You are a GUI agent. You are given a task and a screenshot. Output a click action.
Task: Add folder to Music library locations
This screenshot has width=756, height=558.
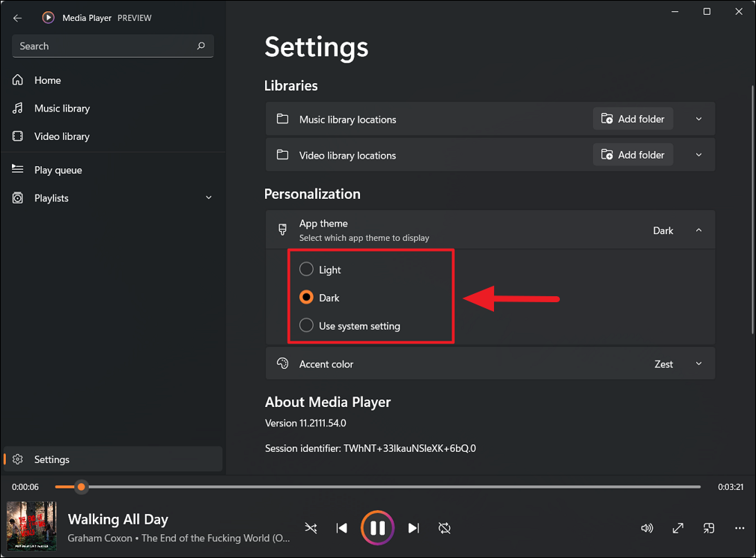632,118
